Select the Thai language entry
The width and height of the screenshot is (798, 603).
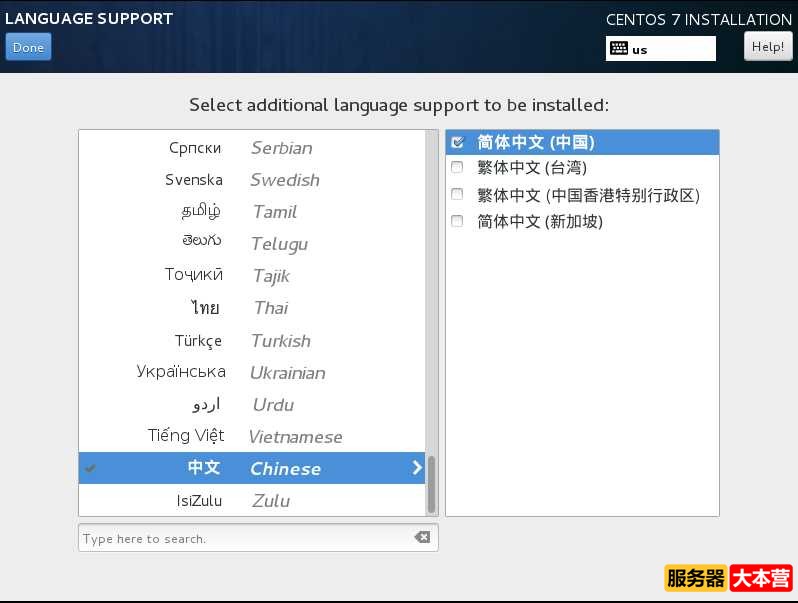pos(252,308)
